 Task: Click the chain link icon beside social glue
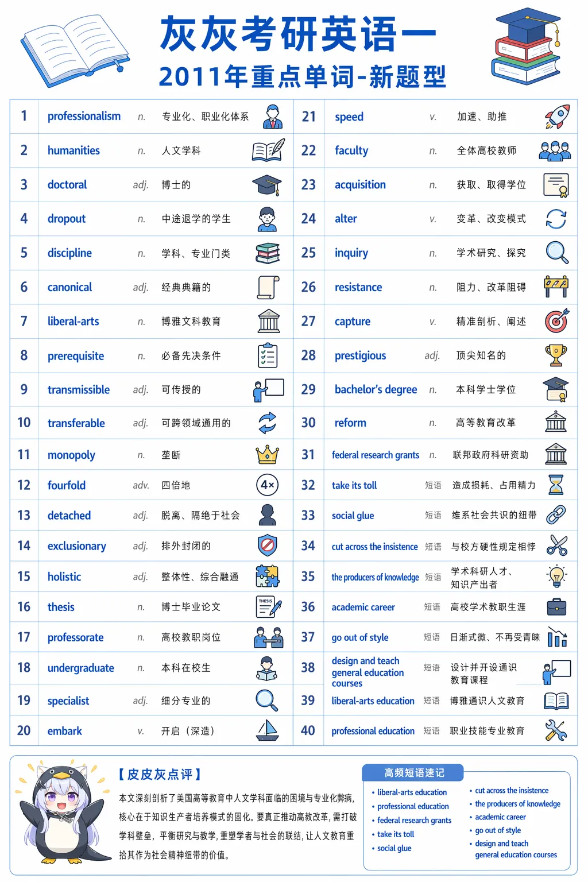[x=556, y=515]
